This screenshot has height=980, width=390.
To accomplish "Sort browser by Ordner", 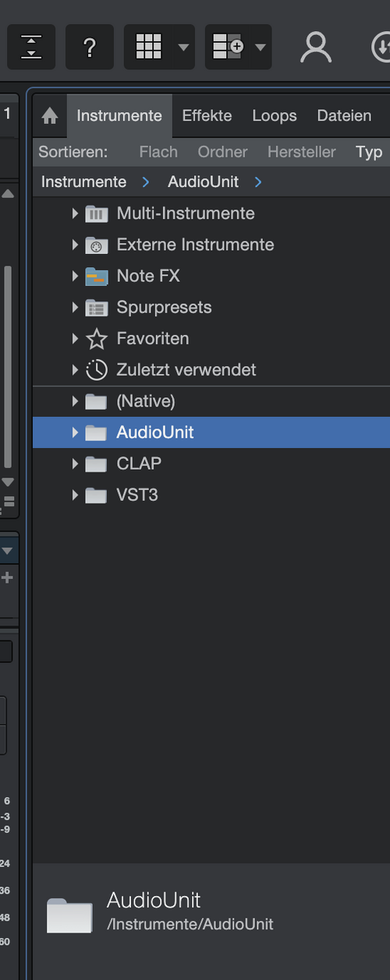I will [222, 152].
